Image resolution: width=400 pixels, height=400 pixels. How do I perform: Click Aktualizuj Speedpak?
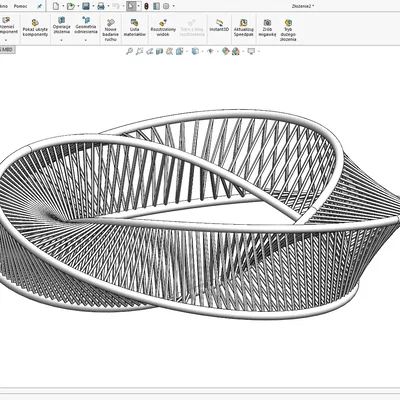click(x=244, y=28)
